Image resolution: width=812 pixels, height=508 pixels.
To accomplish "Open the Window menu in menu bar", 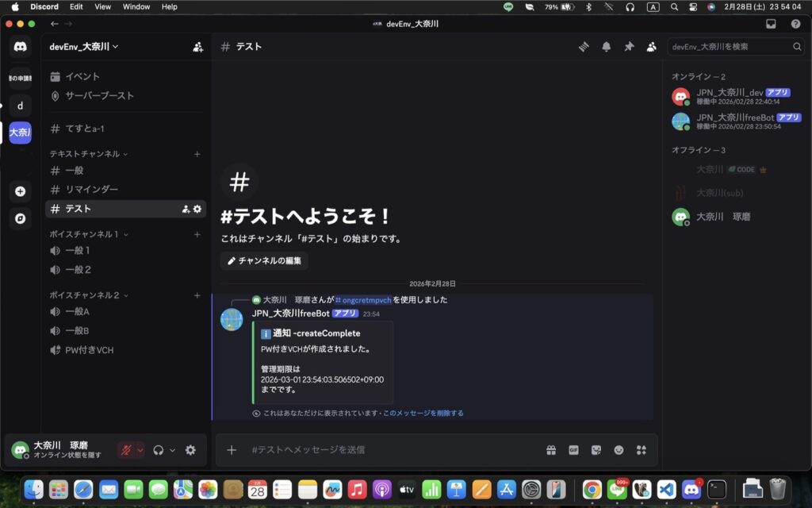I will click(x=136, y=6).
